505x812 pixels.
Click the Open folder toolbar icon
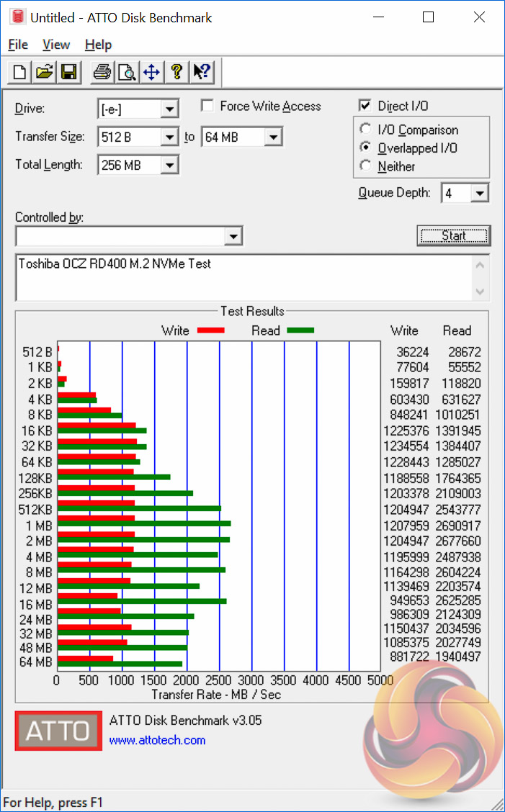tap(45, 71)
